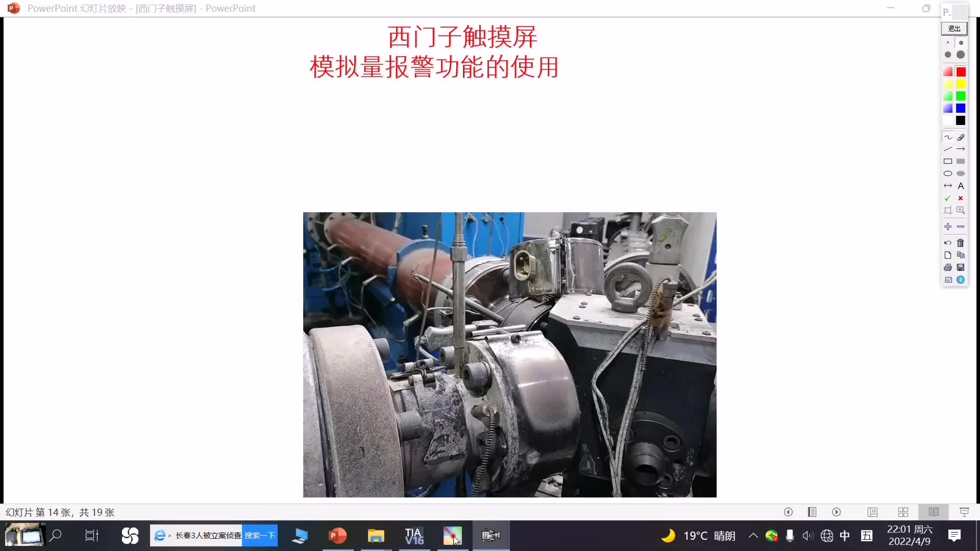Choose the translucent blue highlighter color
Viewport: 980px width, 551px height.
point(948,108)
